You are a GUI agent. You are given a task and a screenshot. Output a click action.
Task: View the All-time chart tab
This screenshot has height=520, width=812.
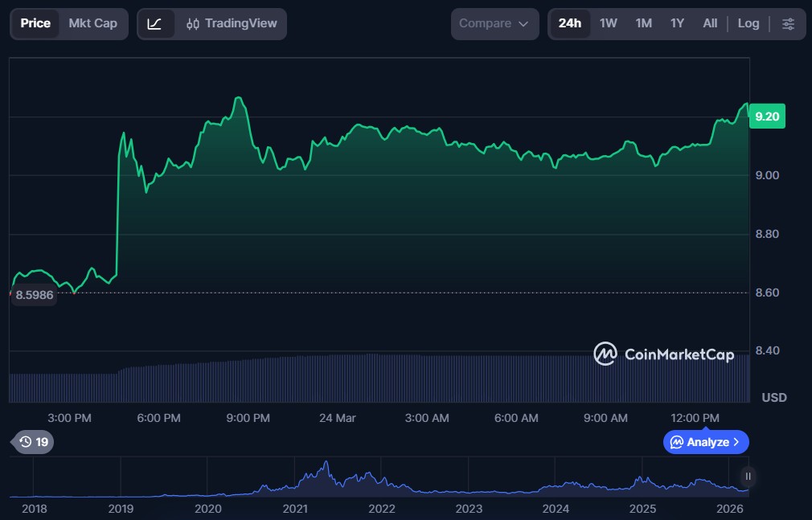[710, 23]
